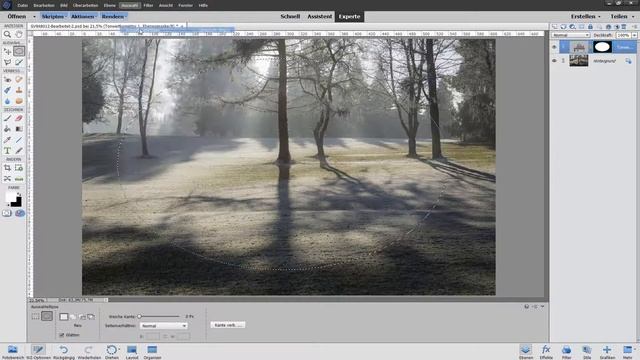The width and height of the screenshot is (640, 360).
Task: Select the Elliptical Marquee tool
Action: tap(19, 51)
